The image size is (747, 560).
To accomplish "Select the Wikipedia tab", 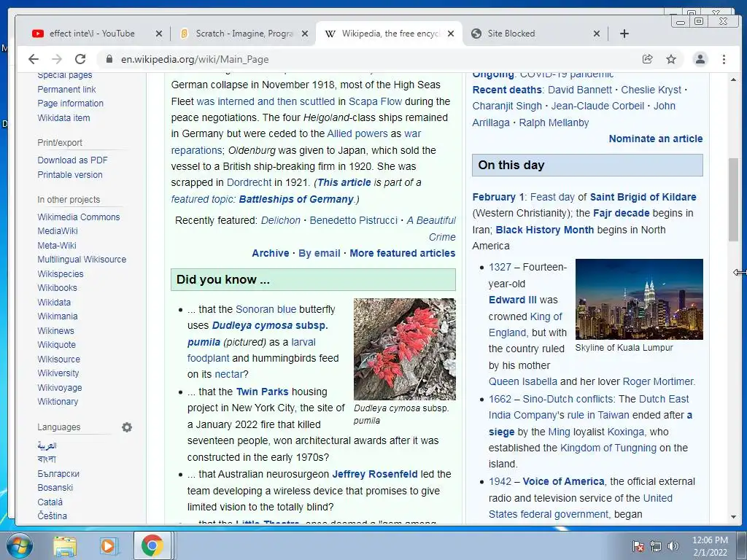I will (x=388, y=34).
